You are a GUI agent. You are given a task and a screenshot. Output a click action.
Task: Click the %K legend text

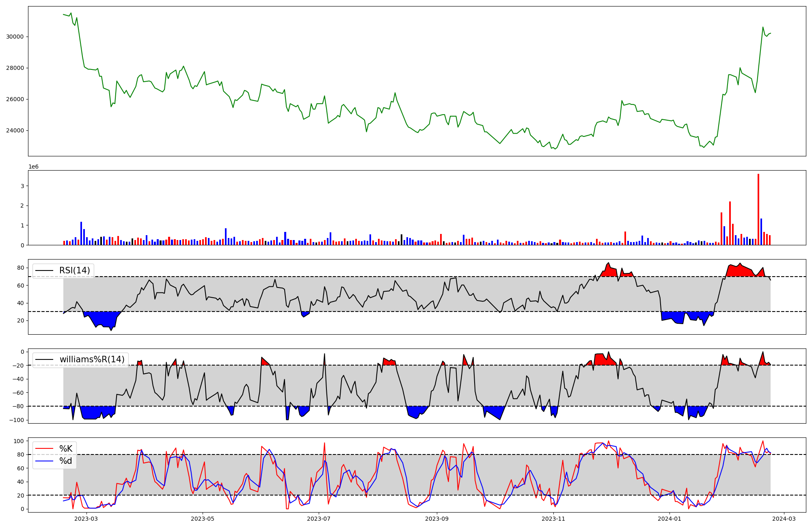(66, 449)
